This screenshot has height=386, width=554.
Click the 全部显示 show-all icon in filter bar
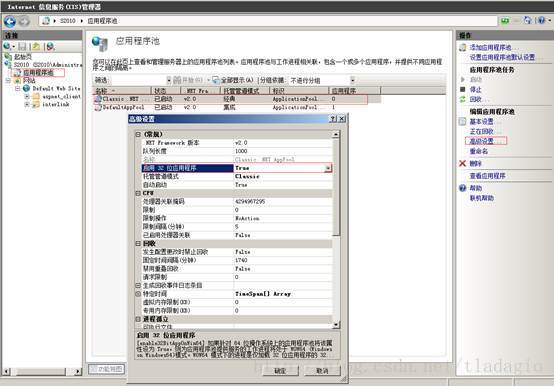(216, 80)
